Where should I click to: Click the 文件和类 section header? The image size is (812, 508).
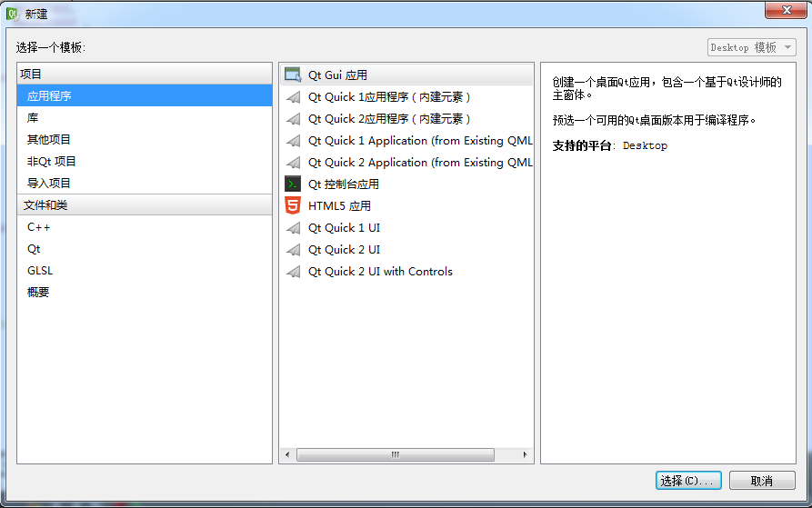pyautogui.click(x=145, y=205)
